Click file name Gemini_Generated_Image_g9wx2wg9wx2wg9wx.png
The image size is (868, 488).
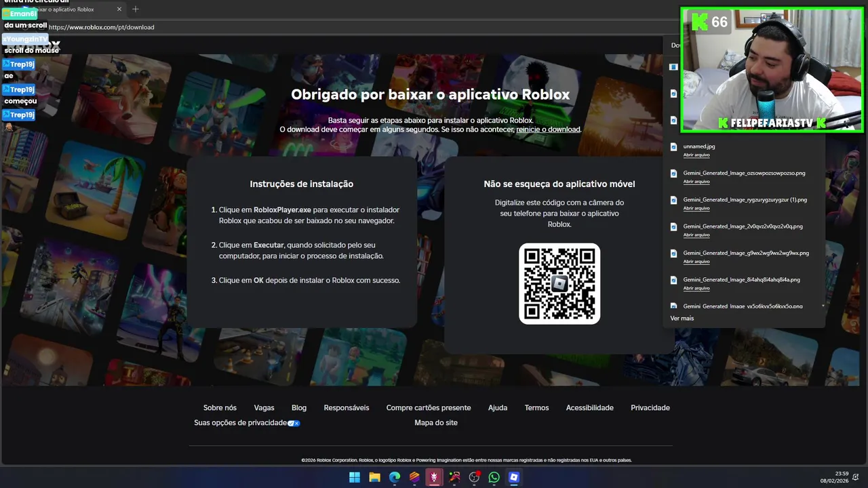[746, 253]
